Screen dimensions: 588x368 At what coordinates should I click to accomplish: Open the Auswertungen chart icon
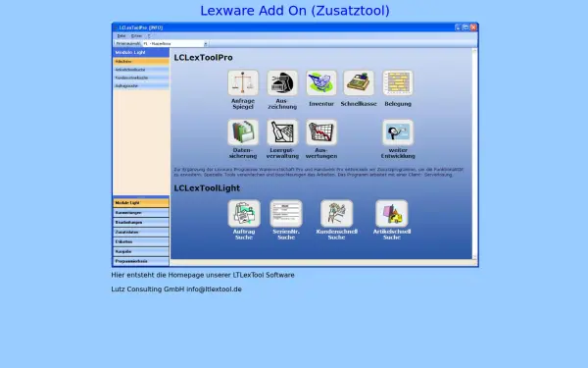(321, 132)
